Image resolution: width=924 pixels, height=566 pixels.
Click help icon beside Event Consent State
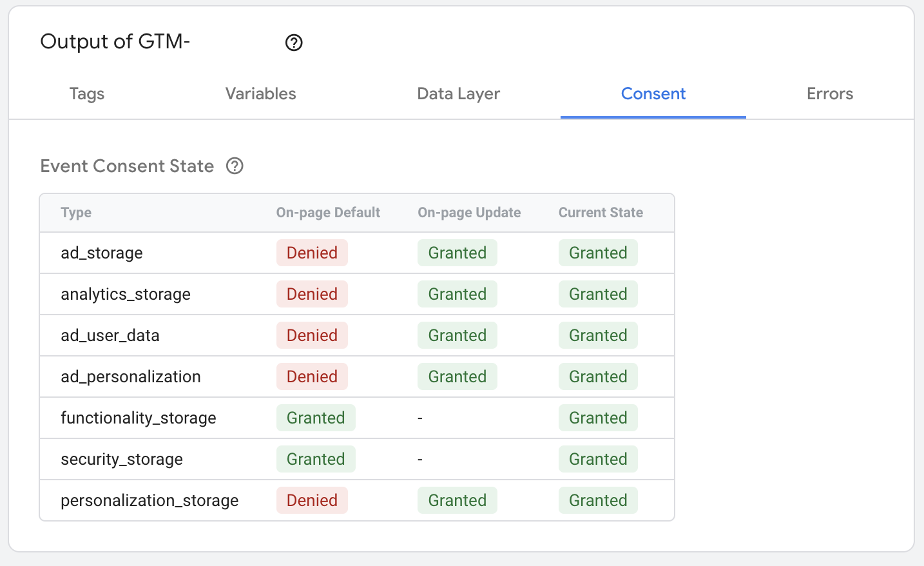tap(235, 166)
